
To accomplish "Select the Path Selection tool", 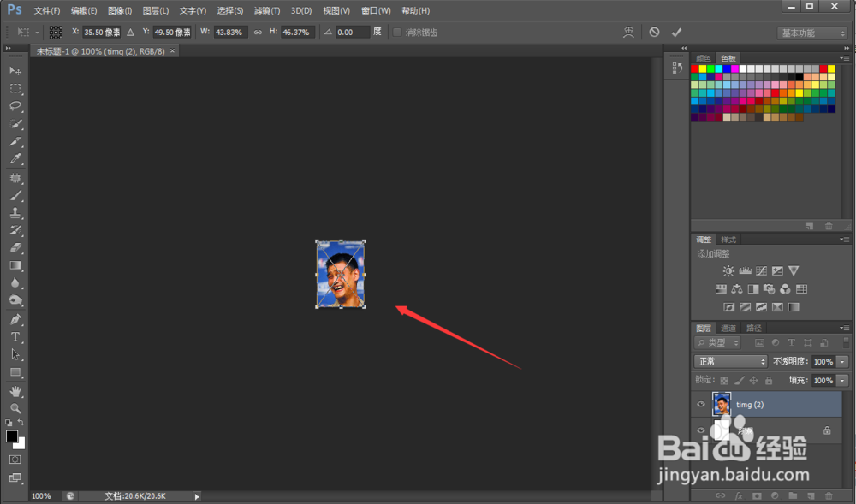I will 15,354.
